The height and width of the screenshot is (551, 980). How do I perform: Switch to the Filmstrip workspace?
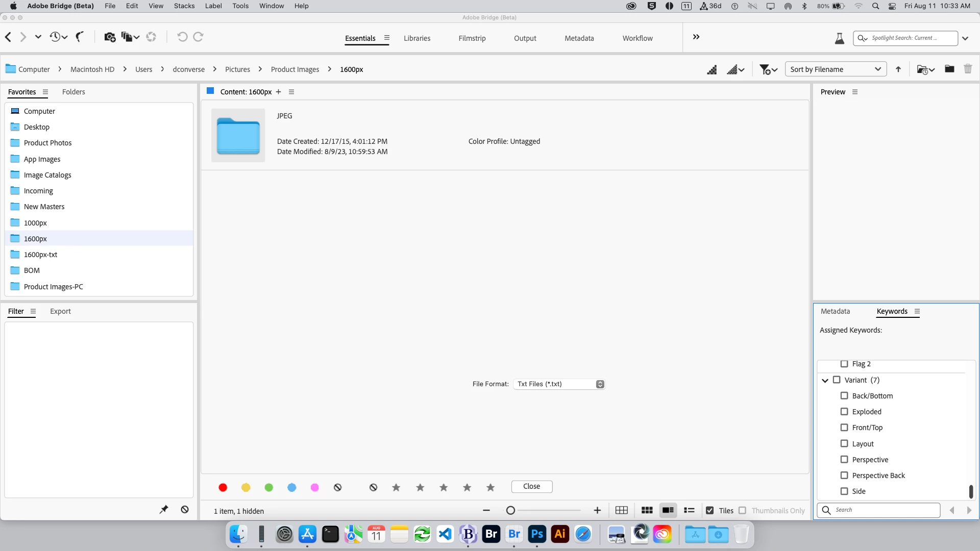click(x=472, y=38)
